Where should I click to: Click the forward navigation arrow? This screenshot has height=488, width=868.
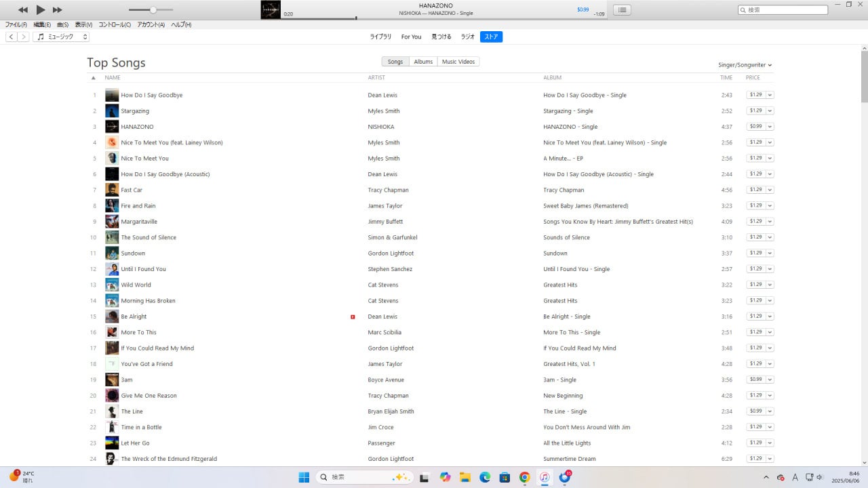point(24,37)
